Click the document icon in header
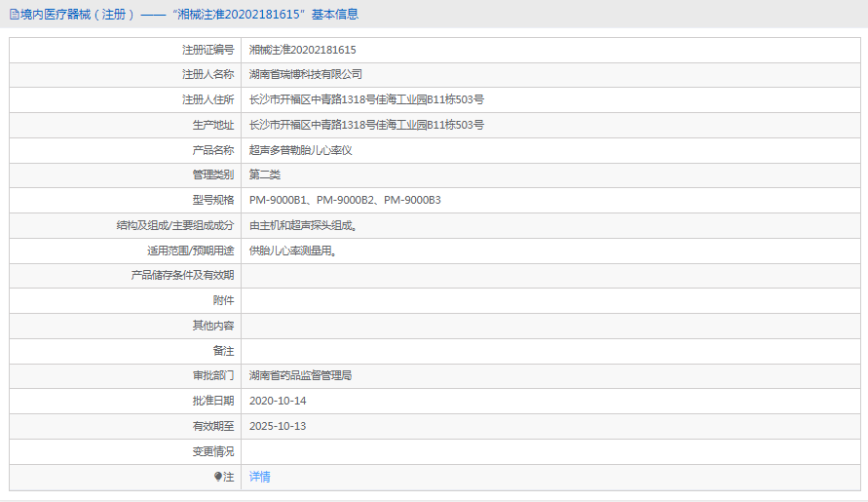Screen dimensions: 868x502 pos(15,15)
